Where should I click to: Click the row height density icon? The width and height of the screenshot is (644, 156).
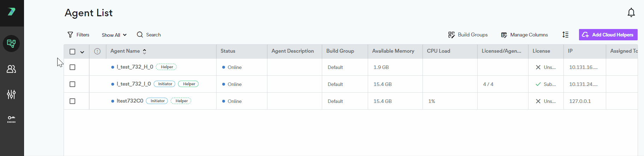tap(565, 35)
